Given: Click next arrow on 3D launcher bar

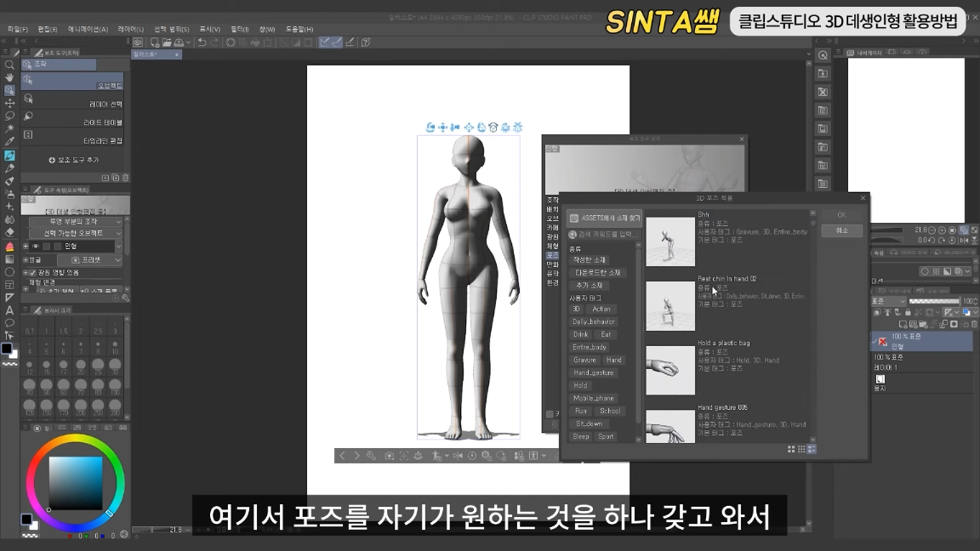Looking at the screenshot, I should pyautogui.click(x=357, y=456).
